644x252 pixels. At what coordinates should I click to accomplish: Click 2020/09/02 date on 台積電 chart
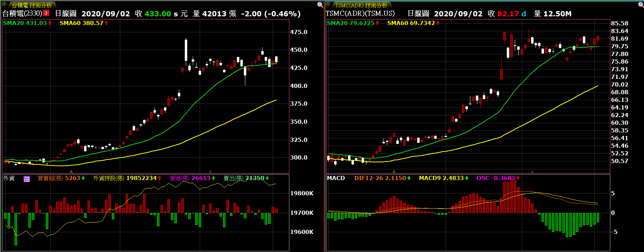pos(106,14)
